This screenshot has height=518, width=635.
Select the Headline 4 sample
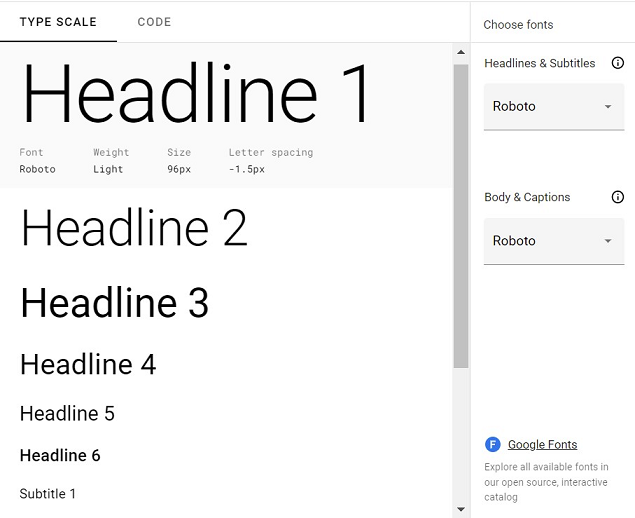88,364
